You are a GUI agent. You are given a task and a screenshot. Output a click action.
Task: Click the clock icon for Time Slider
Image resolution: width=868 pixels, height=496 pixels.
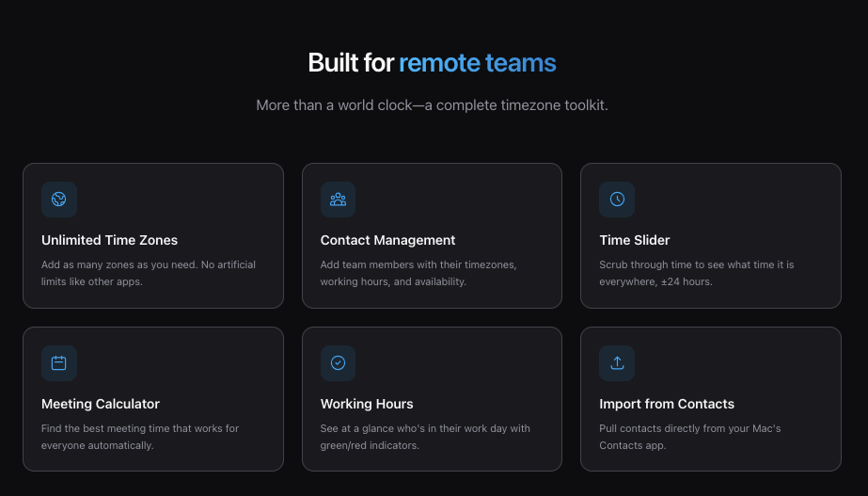tap(617, 199)
